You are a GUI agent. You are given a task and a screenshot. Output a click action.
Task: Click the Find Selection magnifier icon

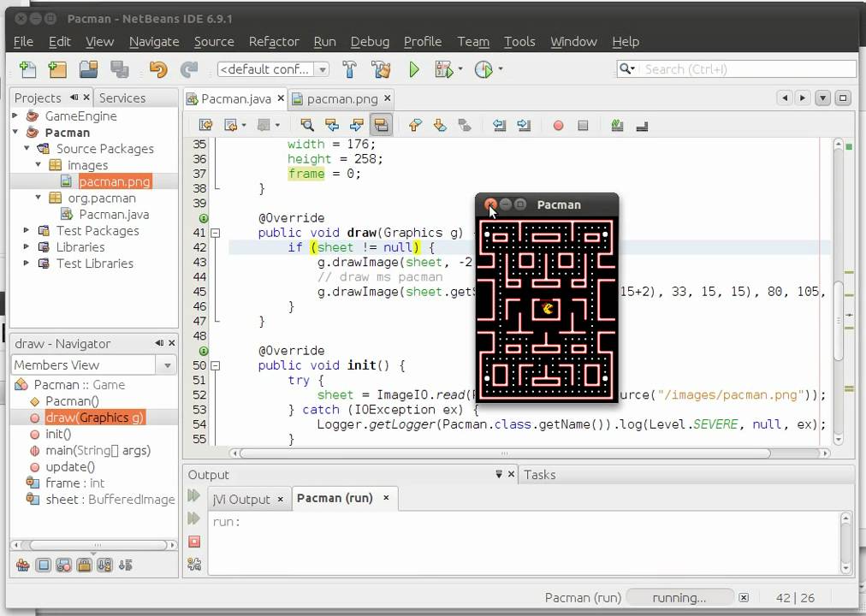[307, 125]
